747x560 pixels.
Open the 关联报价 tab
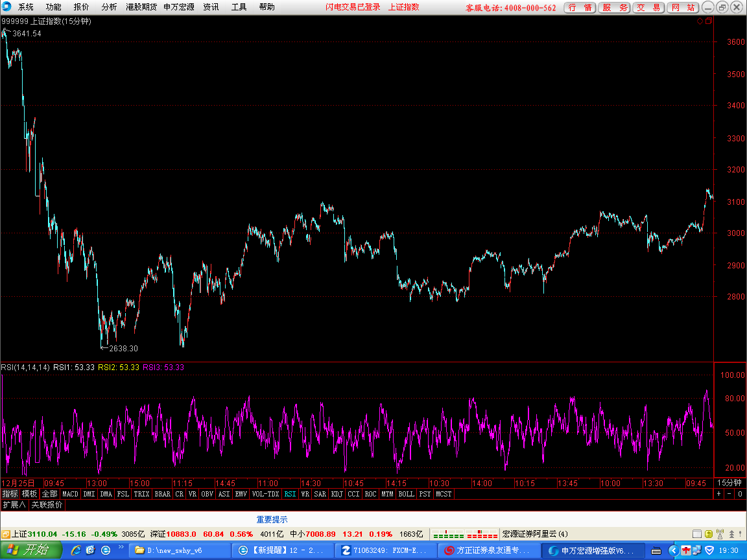click(47, 505)
